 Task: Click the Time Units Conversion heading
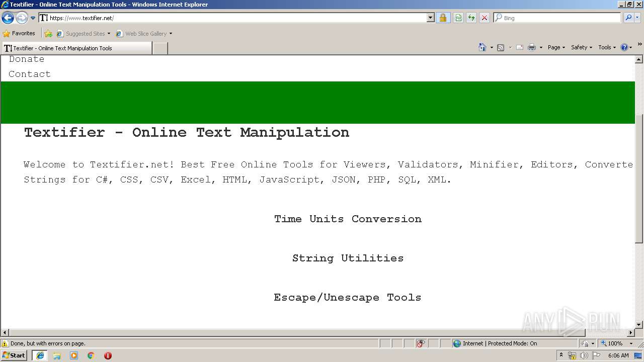click(348, 219)
